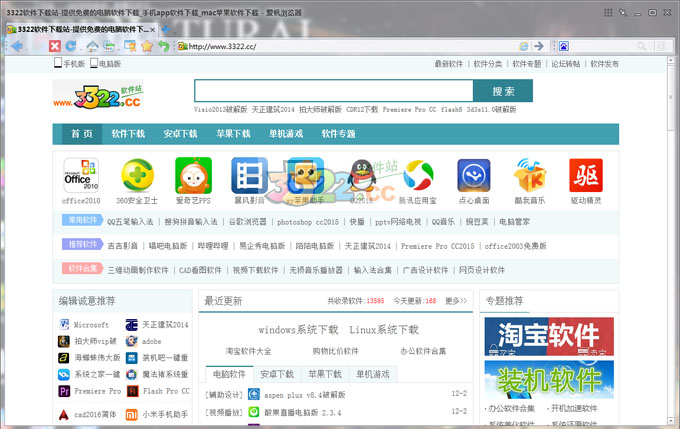This screenshot has height=429, width=680.
Task: Click the go arrow next to address bar
Action: coord(539,46)
